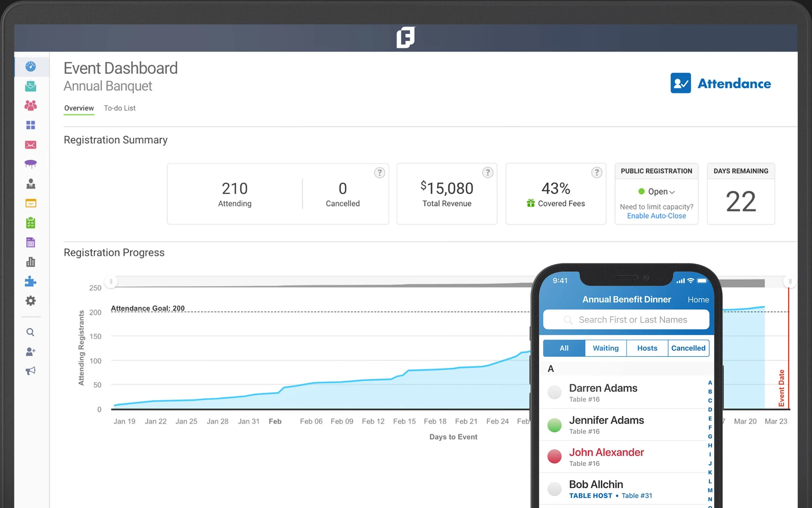
Task: Toggle Darren Adams check-in circle
Action: 554,392
